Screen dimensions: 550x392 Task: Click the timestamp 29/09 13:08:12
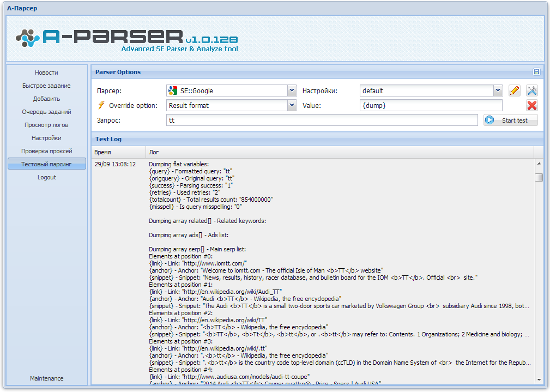click(115, 164)
